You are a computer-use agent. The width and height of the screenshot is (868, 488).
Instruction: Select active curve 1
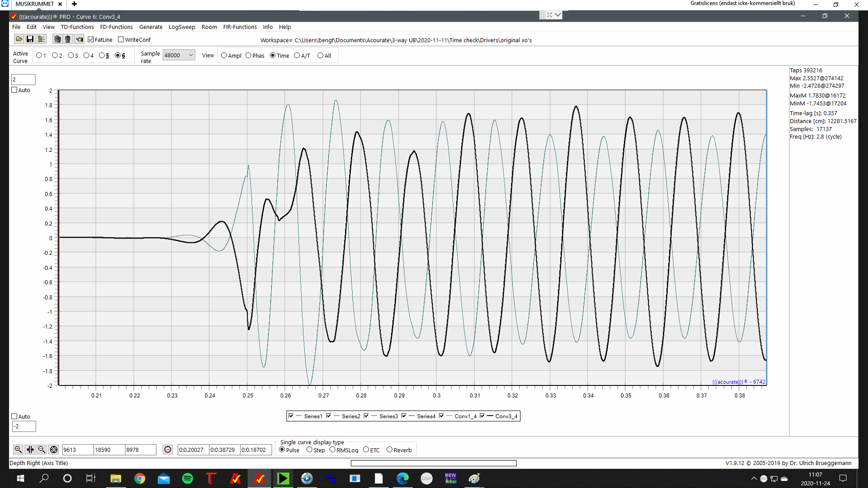pos(39,56)
